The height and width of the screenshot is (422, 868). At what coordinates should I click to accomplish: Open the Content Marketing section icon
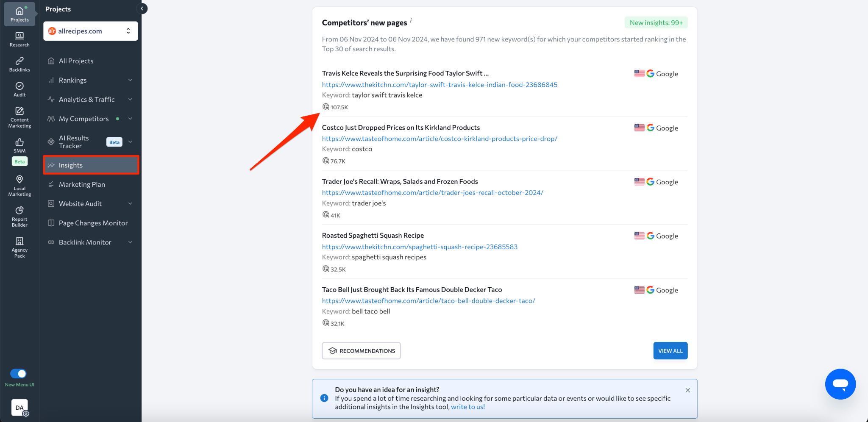tap(19, 117)
